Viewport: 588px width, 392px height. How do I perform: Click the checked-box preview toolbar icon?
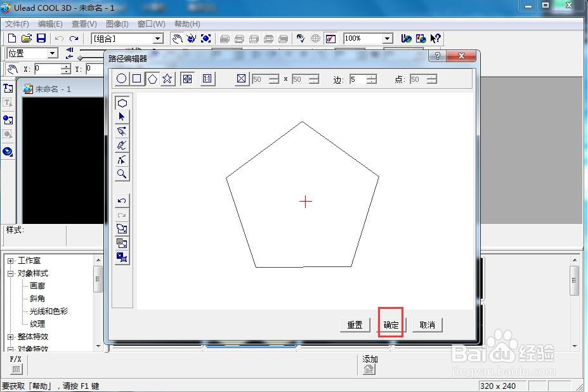(x=330, y=39)
